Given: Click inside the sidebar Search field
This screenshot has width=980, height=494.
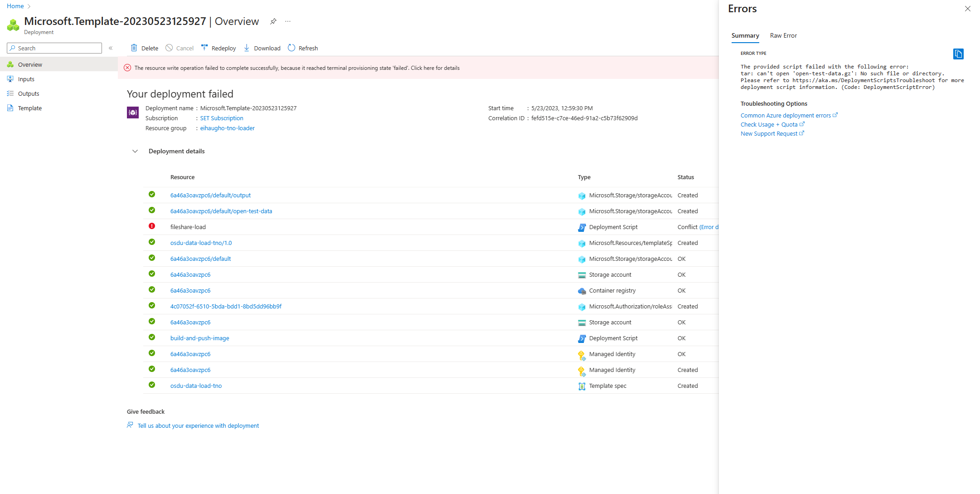Looking at the screenshot, I should (54, 48).
